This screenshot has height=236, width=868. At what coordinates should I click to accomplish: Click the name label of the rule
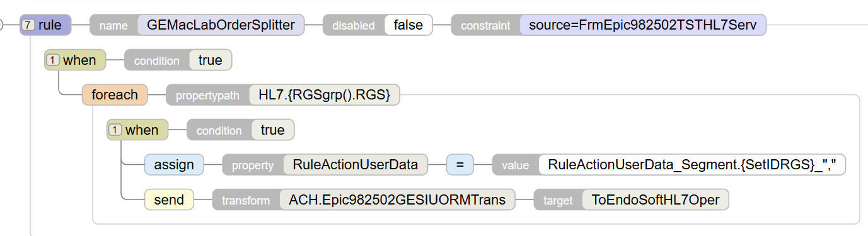[x=113, y=25]
